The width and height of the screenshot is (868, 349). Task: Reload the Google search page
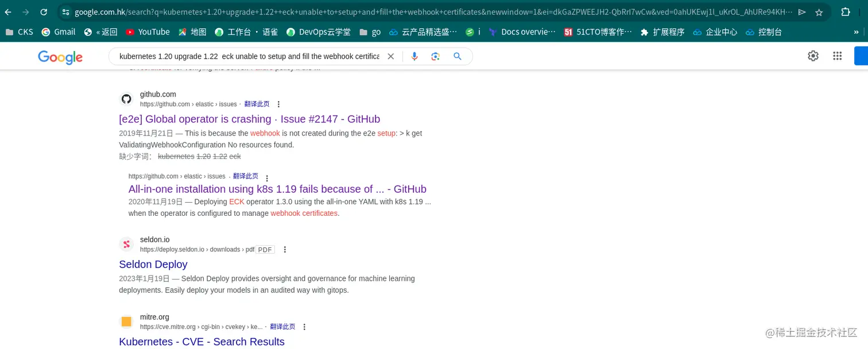coord(44,12)
